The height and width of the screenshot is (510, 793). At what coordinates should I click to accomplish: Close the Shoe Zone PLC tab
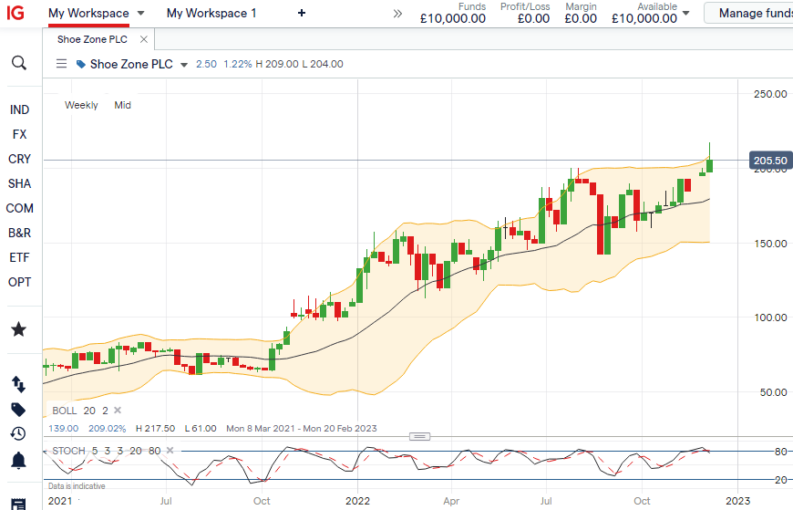[144, 39]
